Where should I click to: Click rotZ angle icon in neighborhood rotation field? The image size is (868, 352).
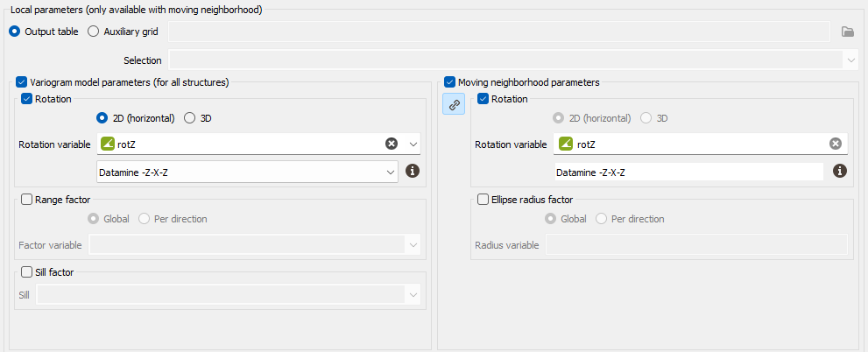click(x=566, y=144)
